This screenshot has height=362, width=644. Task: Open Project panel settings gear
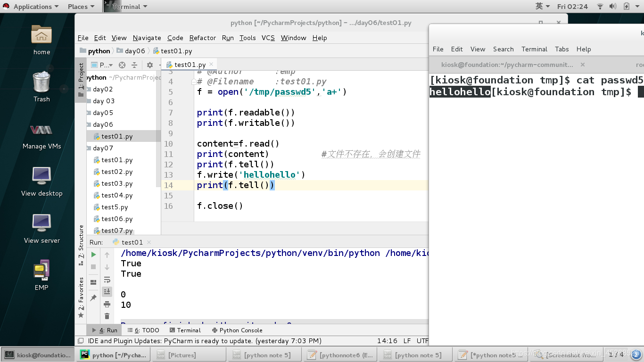click(150, 65)
